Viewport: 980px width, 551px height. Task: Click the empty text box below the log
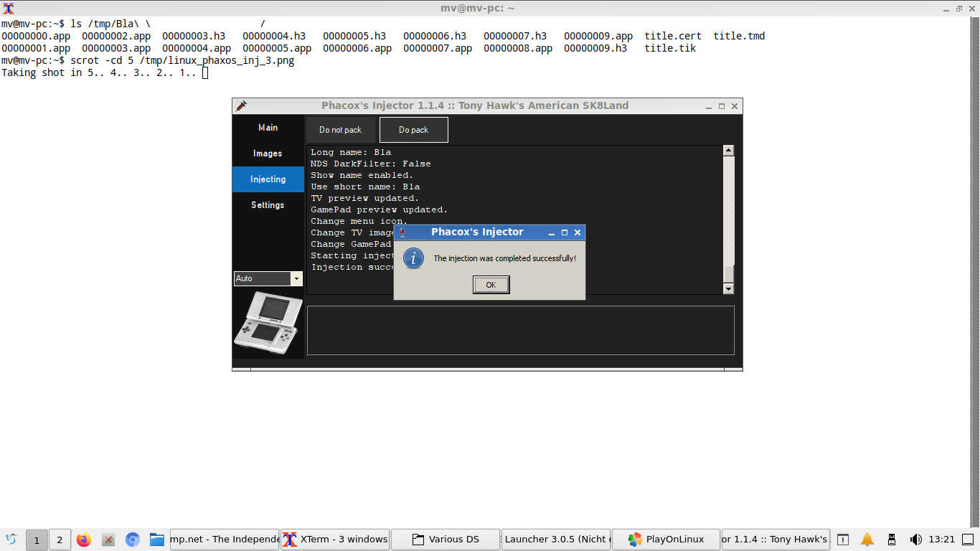pyautogui.click(x=521, y=330)
